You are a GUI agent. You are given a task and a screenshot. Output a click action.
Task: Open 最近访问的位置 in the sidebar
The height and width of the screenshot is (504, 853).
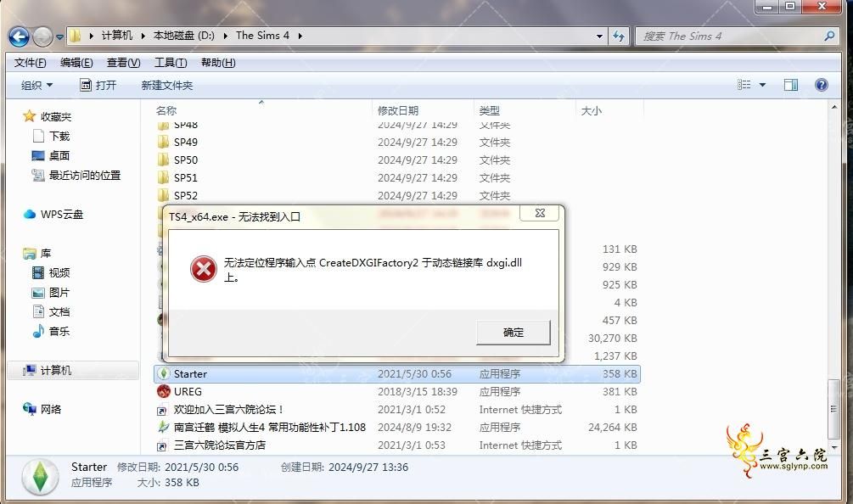tap(84, 175)
